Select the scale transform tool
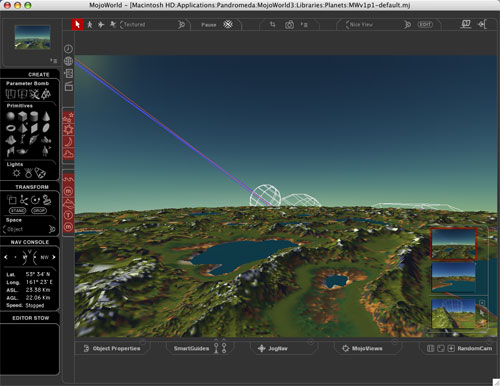 (x=12, y=200)
